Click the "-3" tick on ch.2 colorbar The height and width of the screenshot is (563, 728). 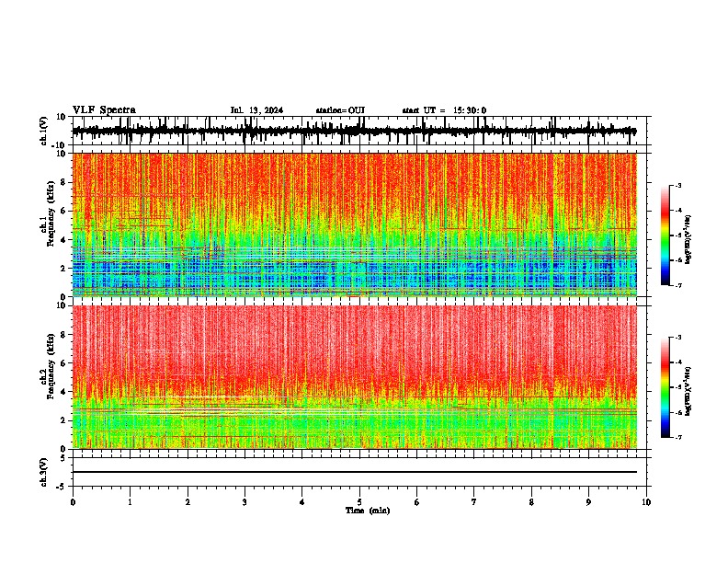[677, 338]
